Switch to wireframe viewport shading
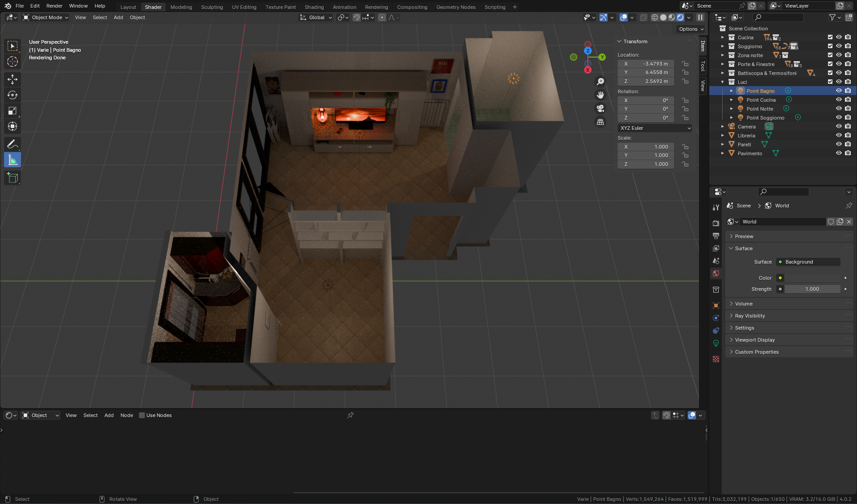This screenshot has width=857, height=504. [655, 17]
